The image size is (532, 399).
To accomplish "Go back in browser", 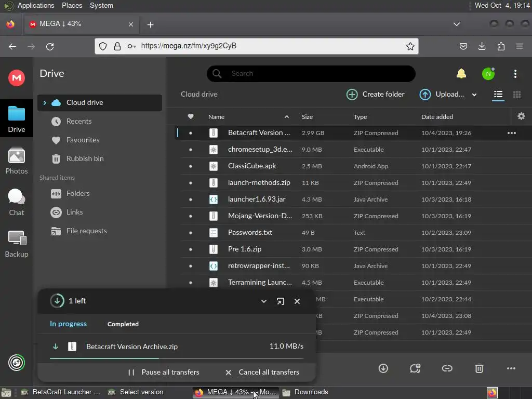I will 12,46.
